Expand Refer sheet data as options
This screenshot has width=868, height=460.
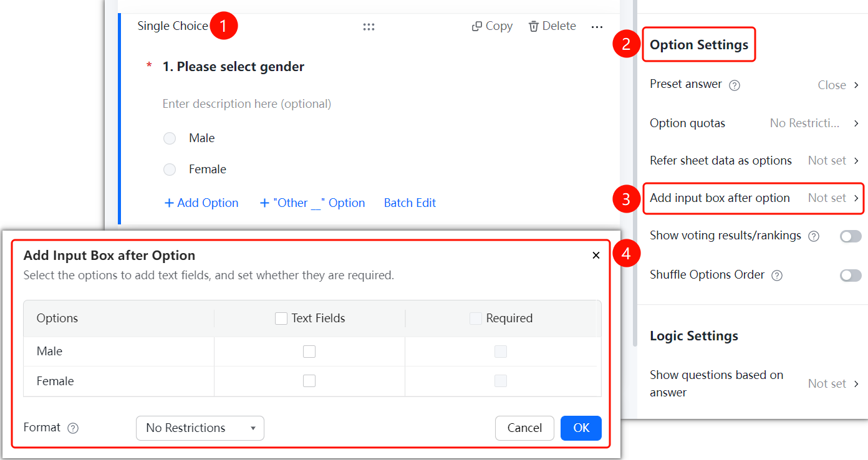[755, 161]
